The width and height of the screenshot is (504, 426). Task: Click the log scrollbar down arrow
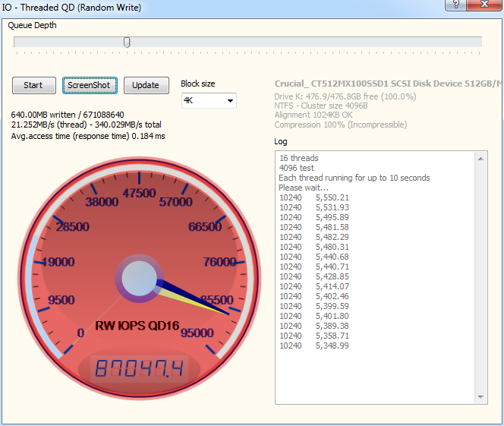[x=481, y=398]
